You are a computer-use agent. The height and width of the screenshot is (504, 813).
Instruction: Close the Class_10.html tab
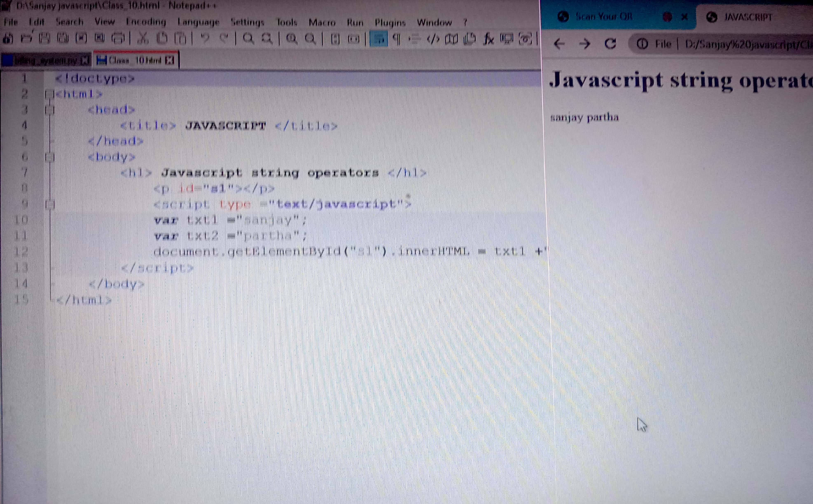[170, 60]
